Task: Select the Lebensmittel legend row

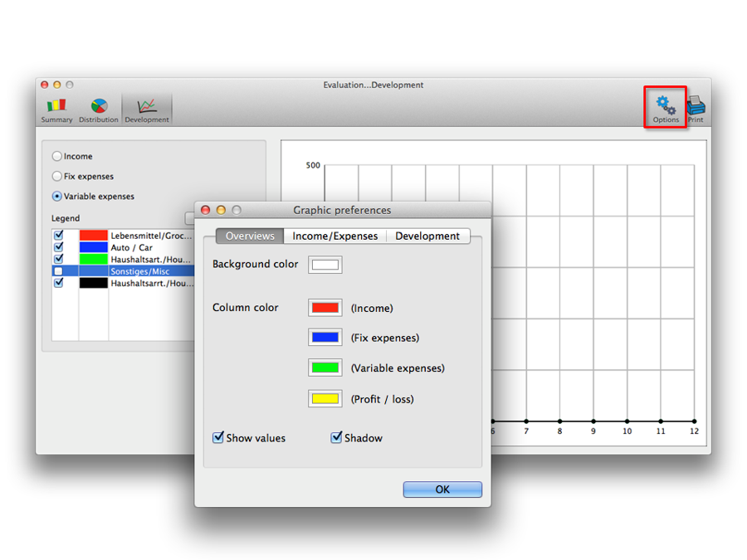Action: tap(151, 236)
